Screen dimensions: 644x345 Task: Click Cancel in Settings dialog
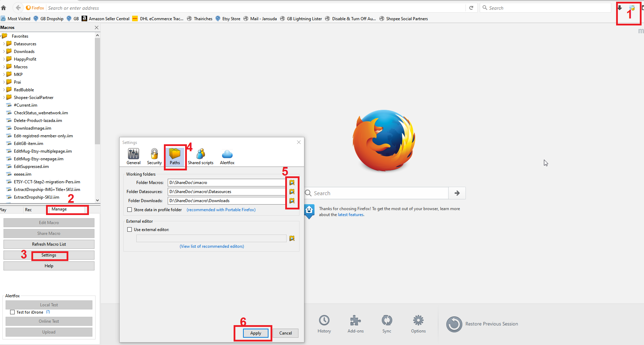[x=286, y=333]
